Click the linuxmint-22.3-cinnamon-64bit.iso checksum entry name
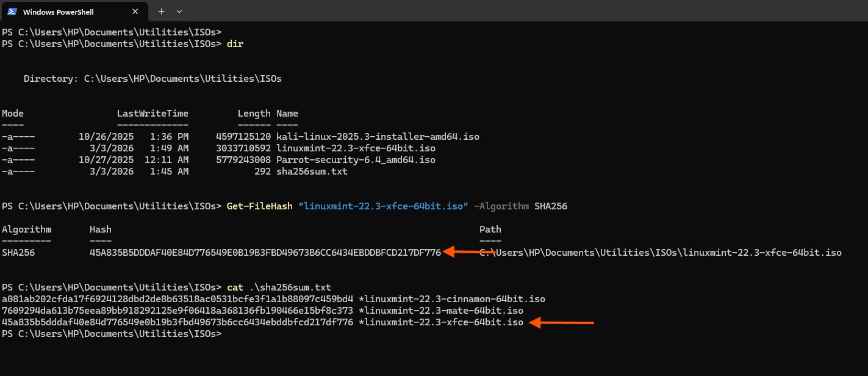The image size is (868, 376). (x=452, y=299)
